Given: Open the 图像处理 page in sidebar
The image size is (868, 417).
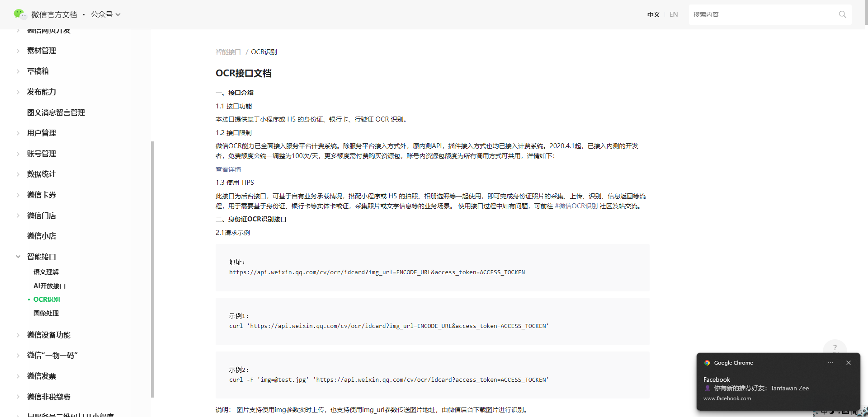Looking at the screenshot, I should pyautogui.click(x=46, y=313).
